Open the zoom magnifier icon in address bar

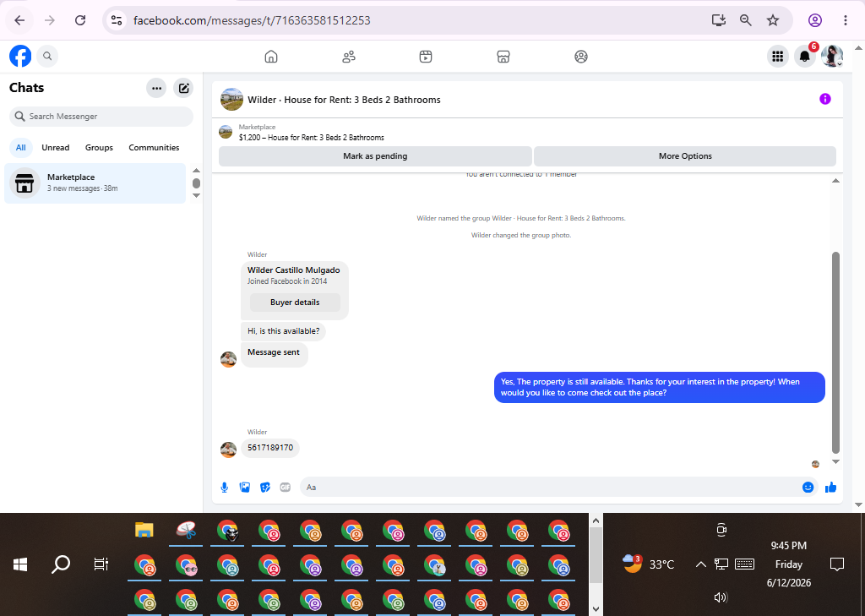tap(745, 20)
